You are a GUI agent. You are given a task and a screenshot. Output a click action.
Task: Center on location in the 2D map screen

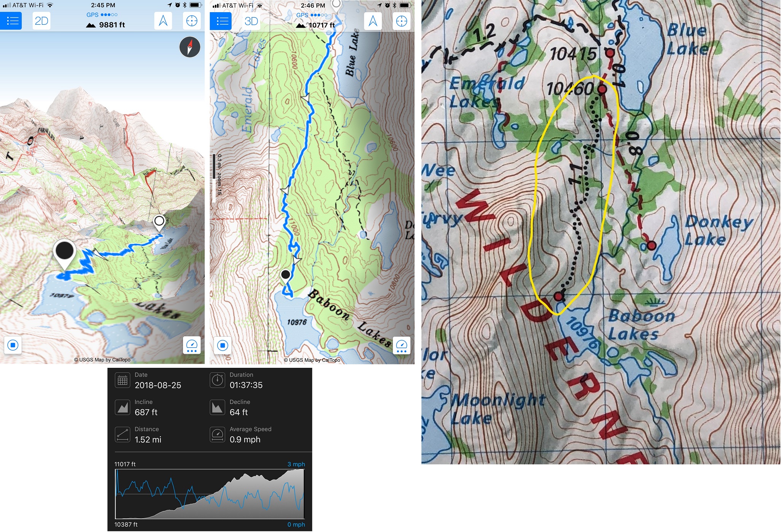[x=402, y=21]
